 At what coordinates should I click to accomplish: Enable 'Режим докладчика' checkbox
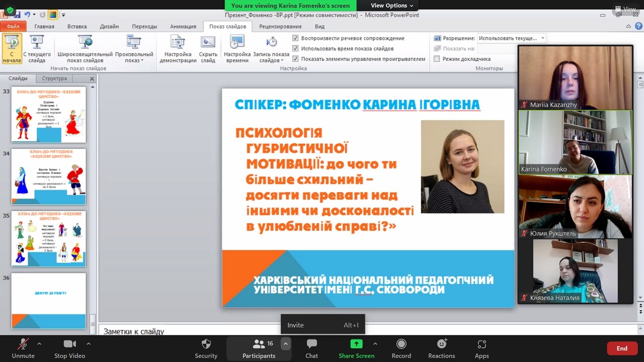(x=437, y=59)
